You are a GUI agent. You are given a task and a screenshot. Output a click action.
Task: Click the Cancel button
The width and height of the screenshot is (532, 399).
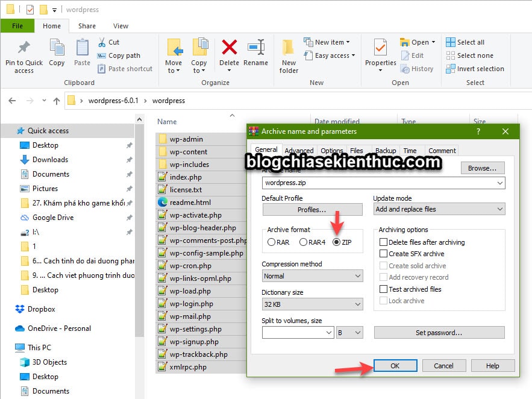point(444,366)
